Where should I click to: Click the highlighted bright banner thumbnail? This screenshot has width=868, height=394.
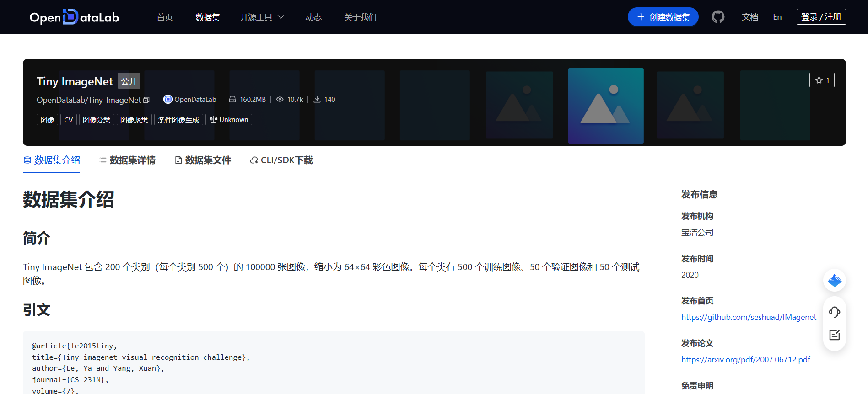click(x=606, y=106)
